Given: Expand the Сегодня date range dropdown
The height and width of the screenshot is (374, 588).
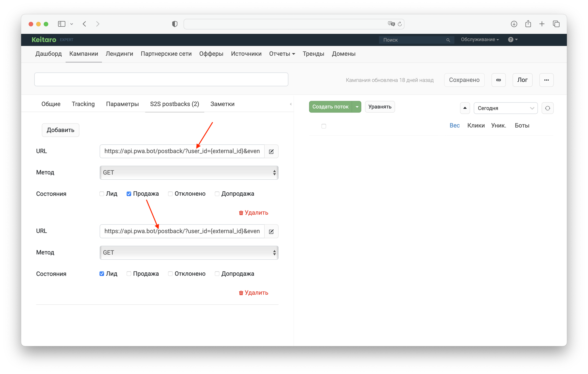Looking at the screenshot, I should (505, 108).
